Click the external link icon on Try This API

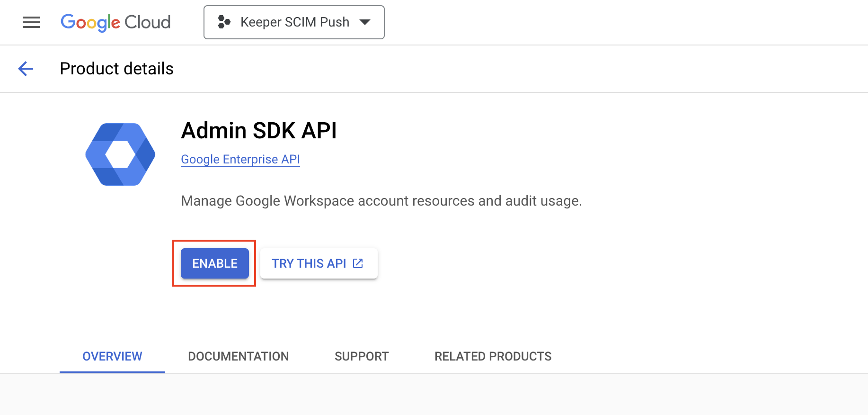coord(358,263)
